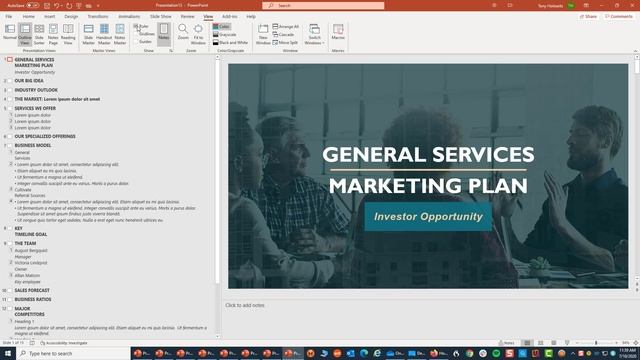The height and width of the screenshot is (360, 640).
Task: Select INDUSTRY OUTLOOK in outline
Action: click(x=36, y=90)
